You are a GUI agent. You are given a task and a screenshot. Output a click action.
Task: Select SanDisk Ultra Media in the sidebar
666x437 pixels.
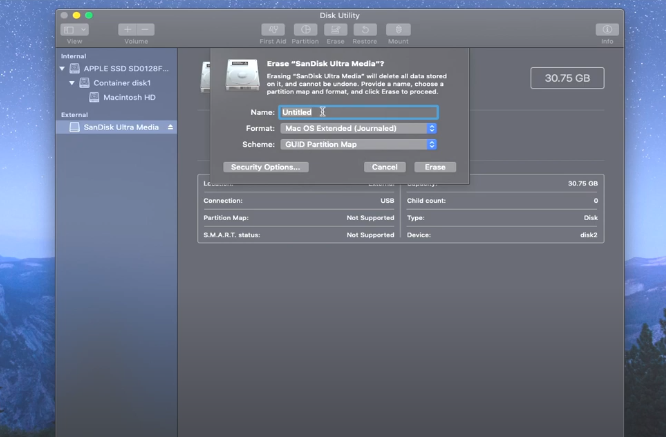coord(116,127)
